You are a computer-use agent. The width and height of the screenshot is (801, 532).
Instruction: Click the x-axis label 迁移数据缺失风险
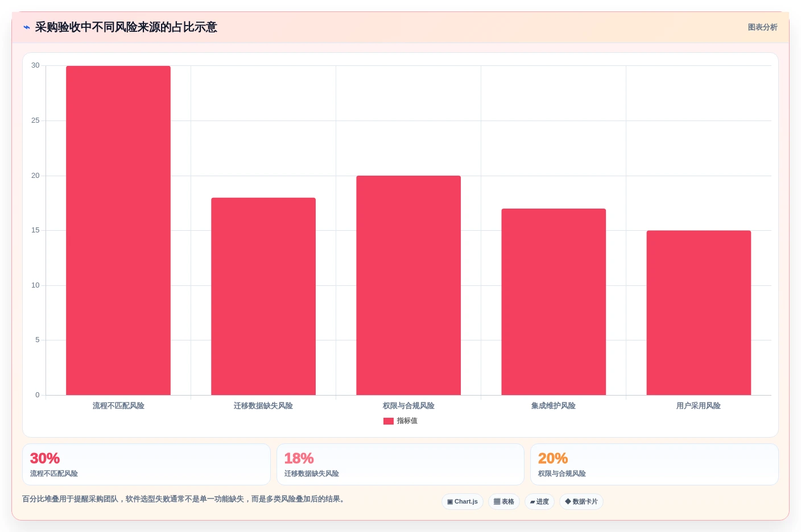coord(263,406)
